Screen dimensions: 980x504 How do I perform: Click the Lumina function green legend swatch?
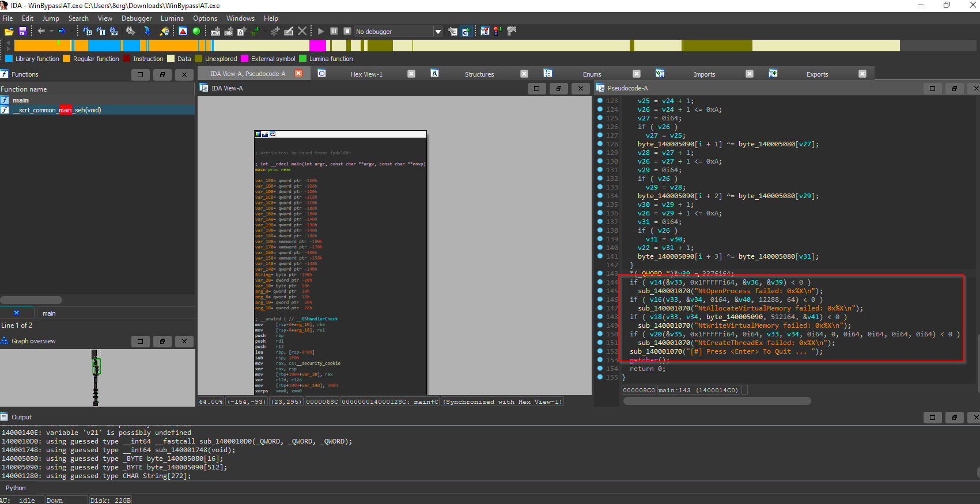point(303,58)
